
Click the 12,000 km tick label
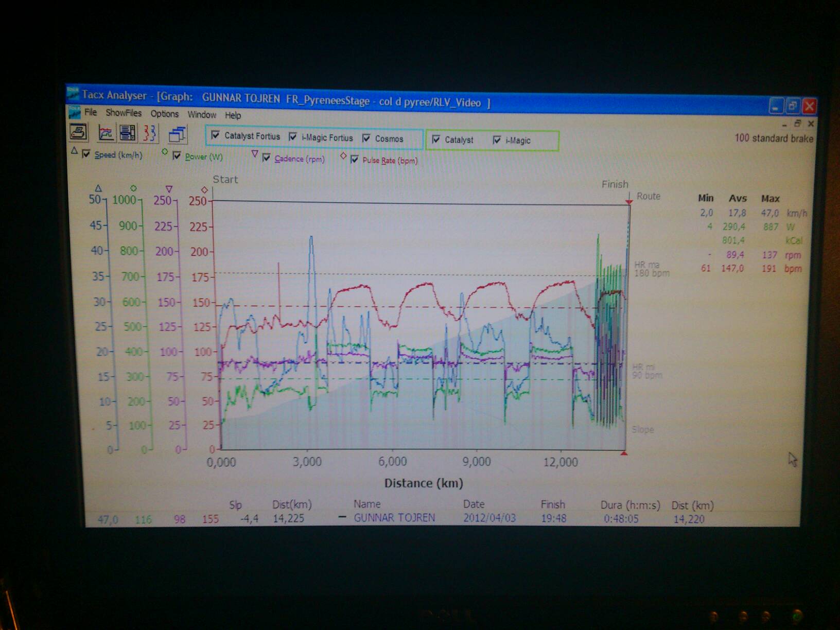tap(561, 462)
